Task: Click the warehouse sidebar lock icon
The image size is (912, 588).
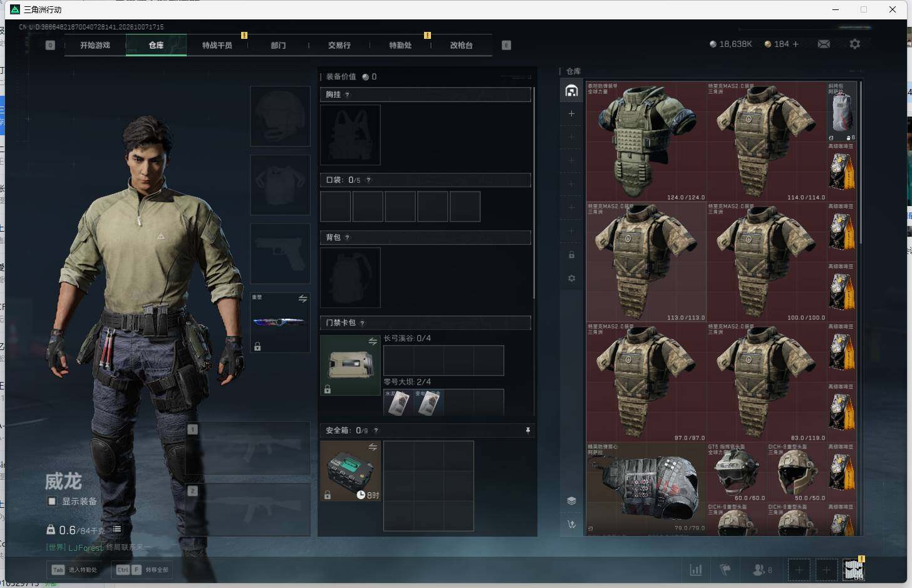Action: [x=571, y=255]
